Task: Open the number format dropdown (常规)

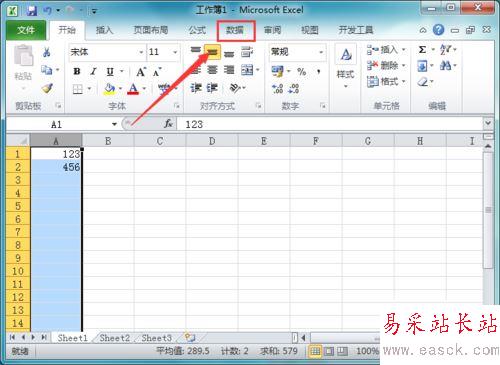Action: point(321,52)
